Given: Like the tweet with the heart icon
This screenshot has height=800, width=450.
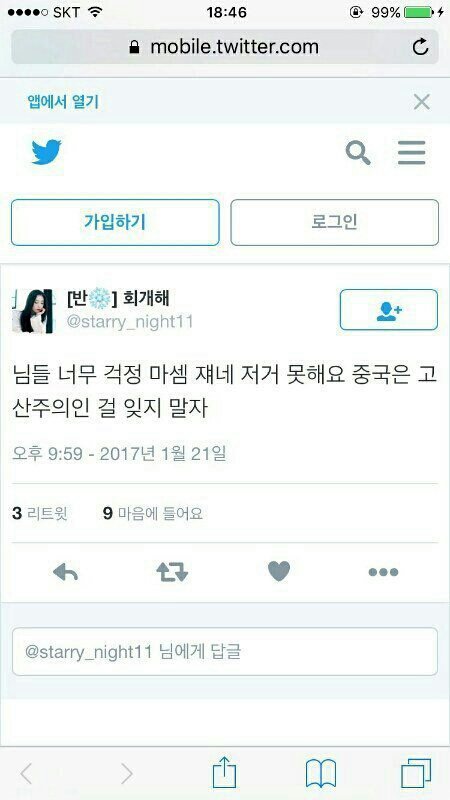Looking at the screenshot, I should (279, 571).
